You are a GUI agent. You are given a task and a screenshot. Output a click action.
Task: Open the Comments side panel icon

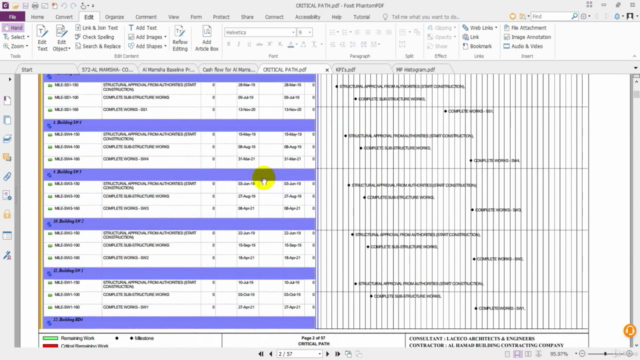click(x=7, y=158)
